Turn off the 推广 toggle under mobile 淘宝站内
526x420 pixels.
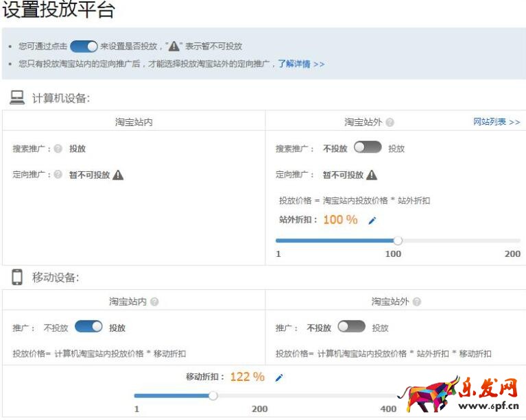(x=88, y=327)
